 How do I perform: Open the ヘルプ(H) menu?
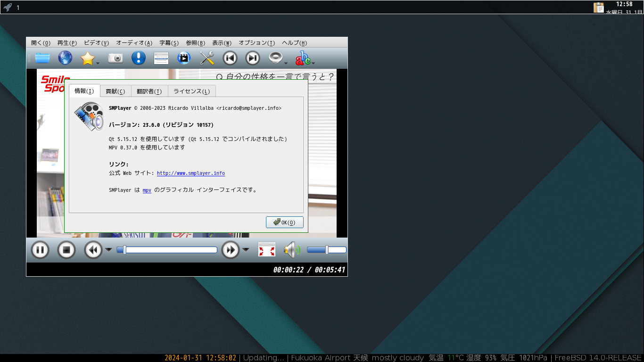click(x=295, y=43)
